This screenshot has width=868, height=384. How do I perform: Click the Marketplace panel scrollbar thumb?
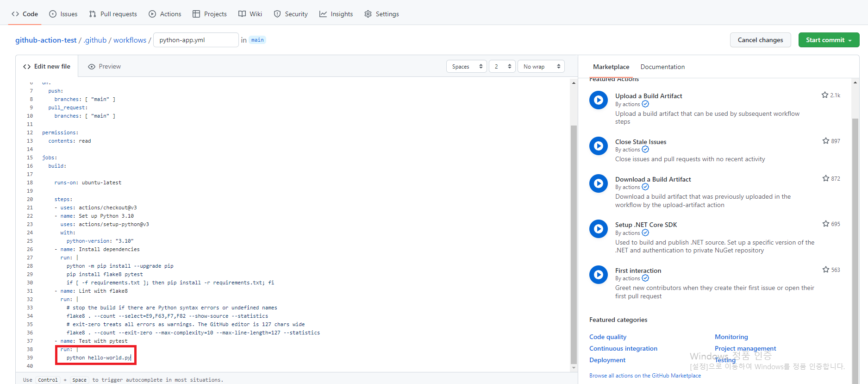pyautogui.click(x=855, y=250)
